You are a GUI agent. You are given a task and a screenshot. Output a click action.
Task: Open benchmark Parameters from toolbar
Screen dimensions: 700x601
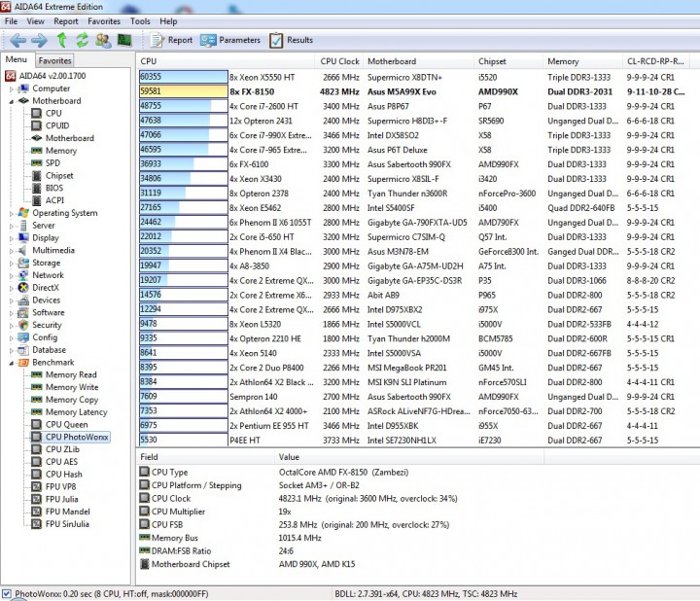pos(230,40)
